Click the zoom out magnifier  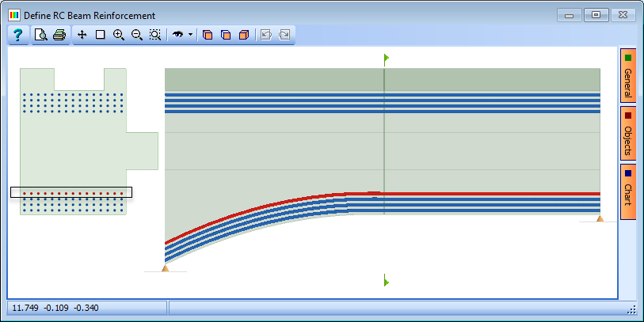tap(137, 35)
